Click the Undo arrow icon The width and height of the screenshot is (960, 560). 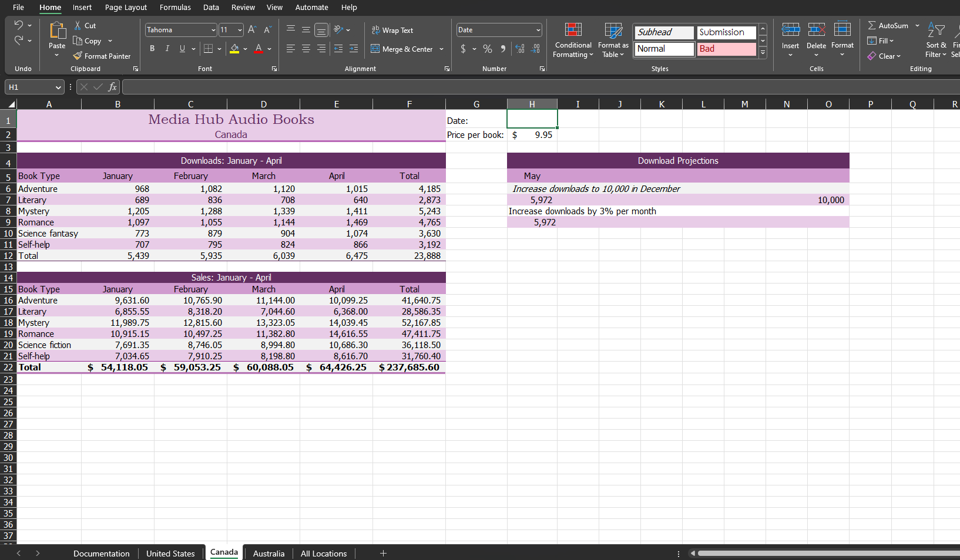(18, 25)
